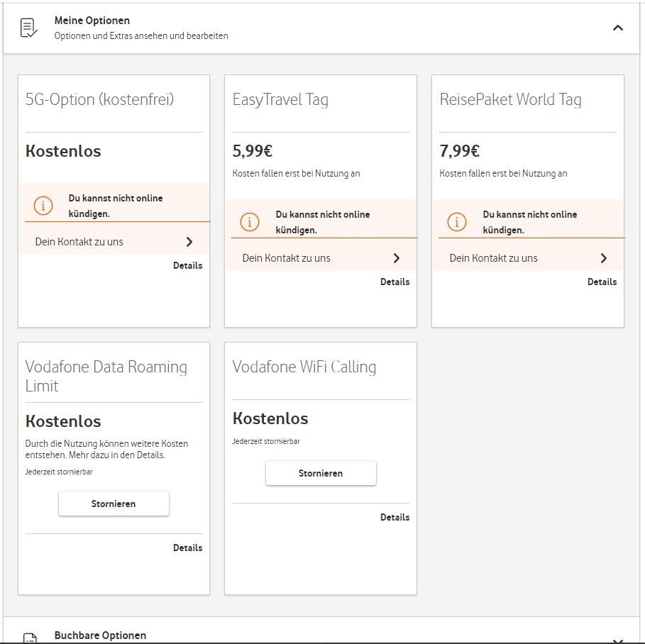645x644 pixels.
Task: Click the Meine Optionen header title
Action: 92,21
